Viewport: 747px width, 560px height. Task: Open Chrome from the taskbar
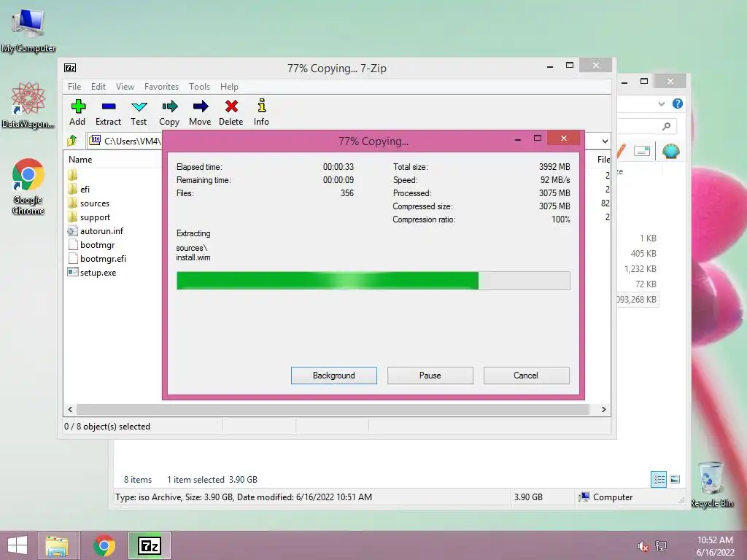click(x=104, y=545)
